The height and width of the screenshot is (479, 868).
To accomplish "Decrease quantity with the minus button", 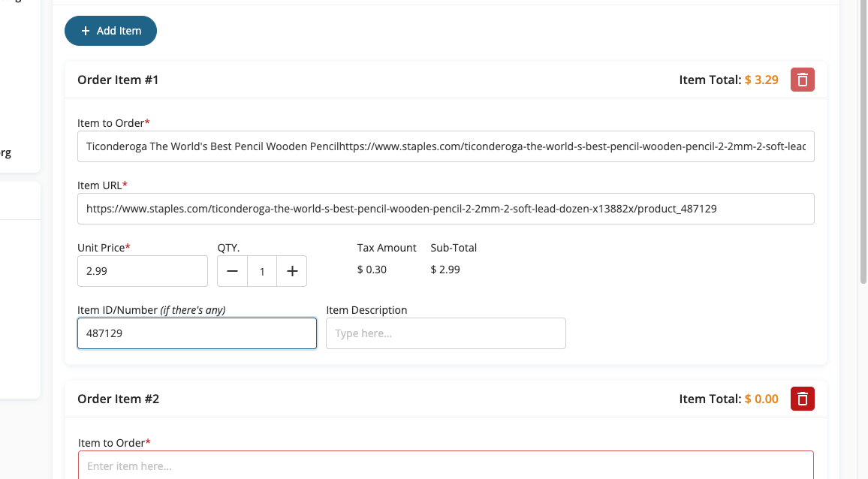I will 233,271.
